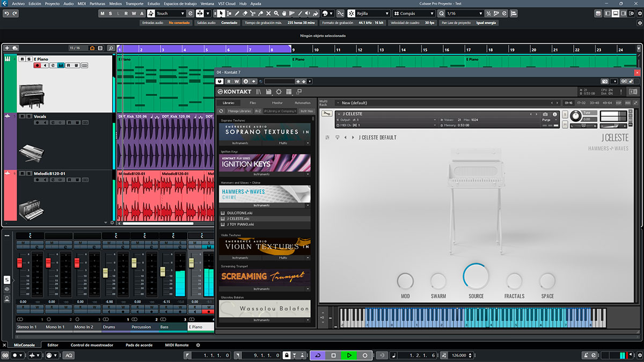Viewport: 644px width, 362px height.
Task: Open lower zone tabs settings gear
Action: (x=198, y=345)
